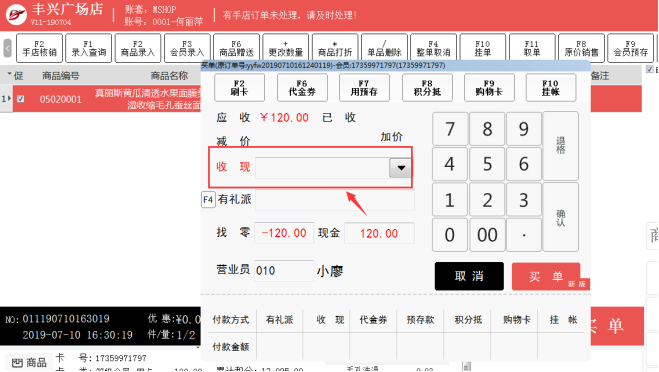Viewport: 659px width, 372px height.
Task: Open the 收现 dropdown arrow
Action: 401,168
